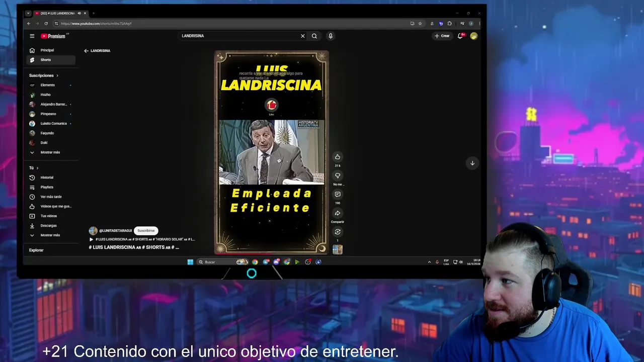This screenshot has width=644, height=362.
Task: Open Tus videos in the sidebar
Action: (51, 216)
